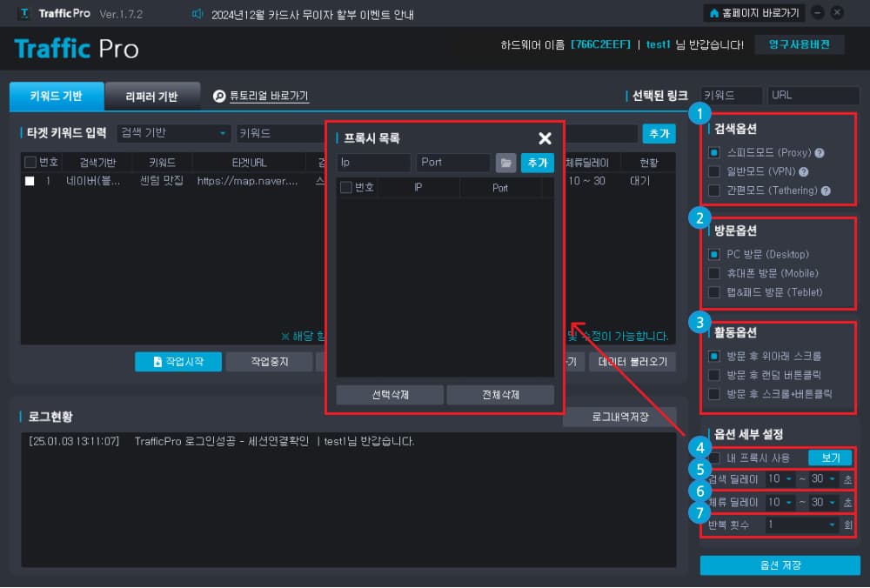Click 추가 button in proxy list dialog

[x=537, y=163]
